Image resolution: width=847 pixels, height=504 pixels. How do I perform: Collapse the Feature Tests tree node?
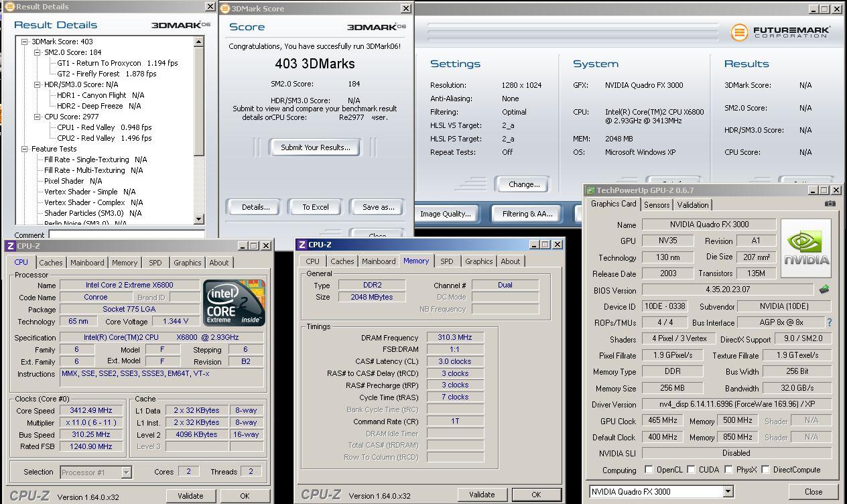(25, 149)
